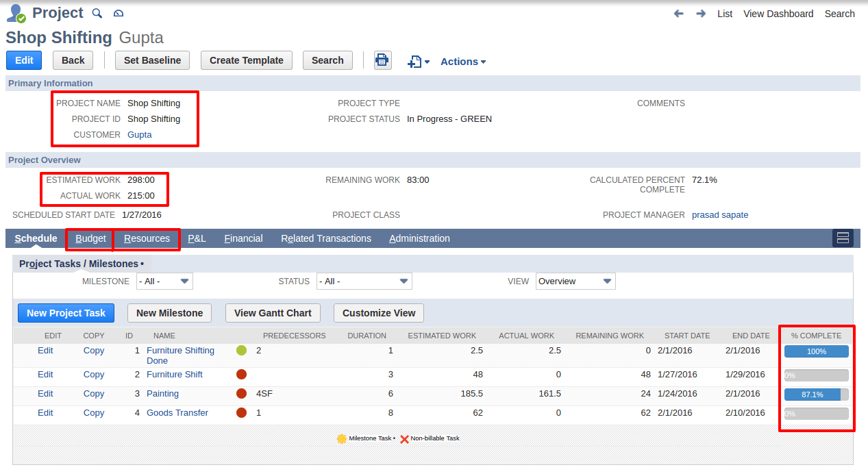
Task: Switch to the Resources tab
Action: pyautogui.click(x=147, y=238)
